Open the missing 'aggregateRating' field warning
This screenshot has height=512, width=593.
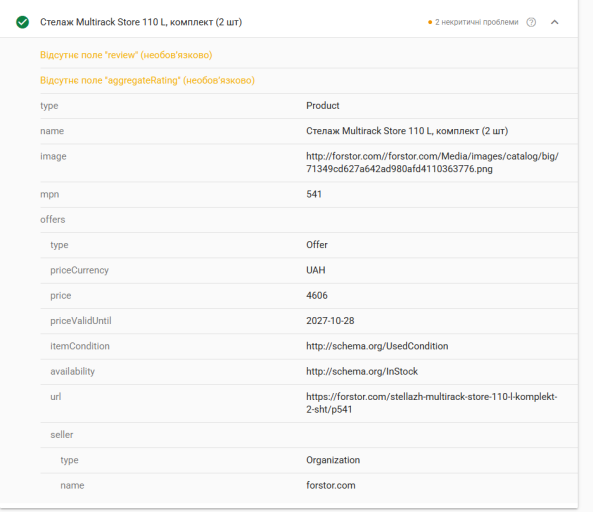147,80
